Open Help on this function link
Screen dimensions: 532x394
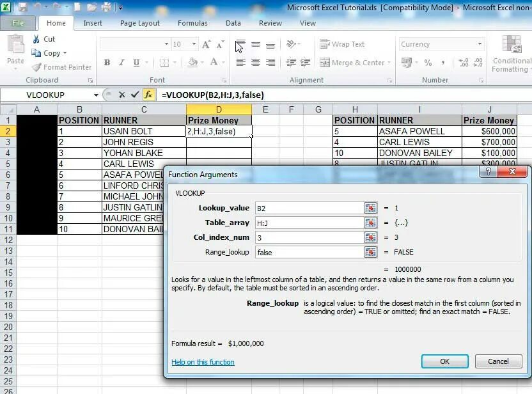203,362
